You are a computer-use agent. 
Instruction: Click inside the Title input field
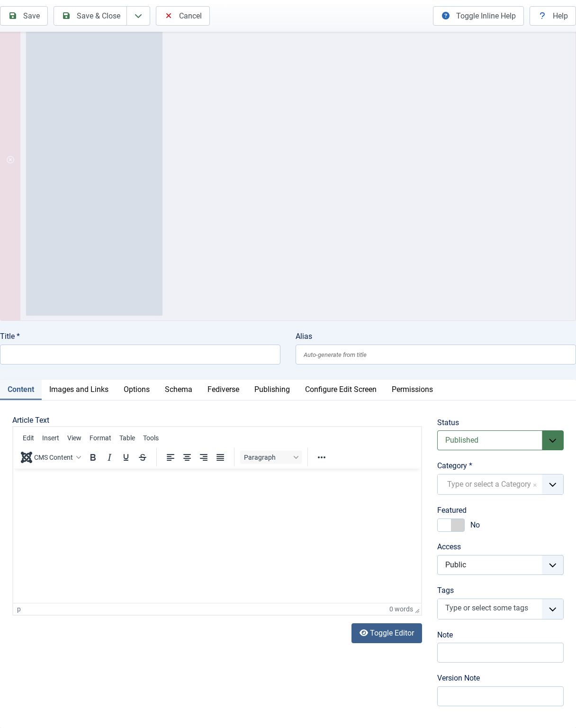point(140,355)
